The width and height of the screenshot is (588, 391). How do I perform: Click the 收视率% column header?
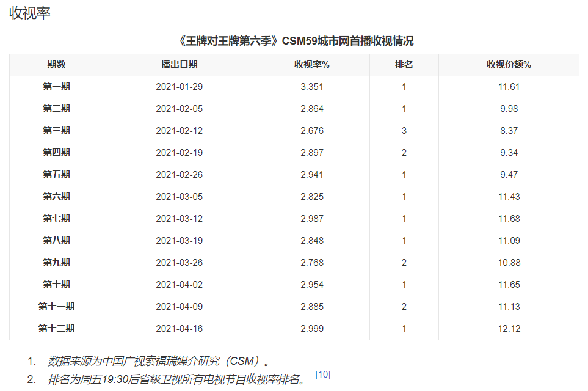click(312, 65)
